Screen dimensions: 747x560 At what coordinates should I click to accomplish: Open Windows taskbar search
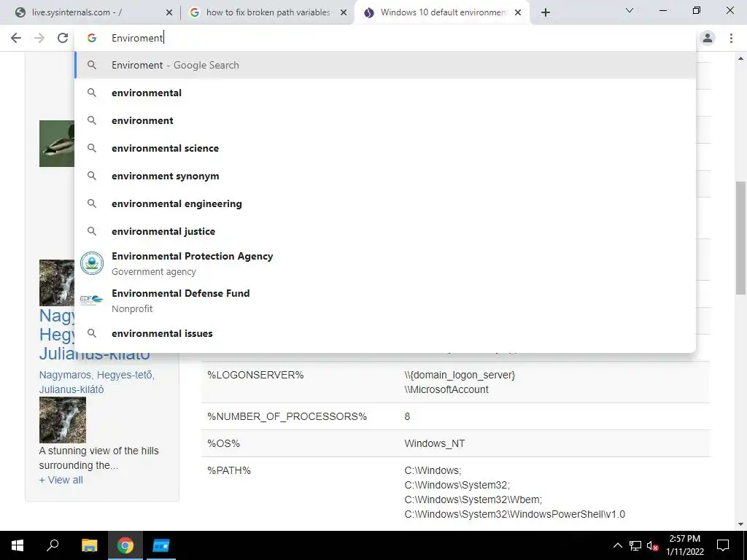[x=53, y=545]
